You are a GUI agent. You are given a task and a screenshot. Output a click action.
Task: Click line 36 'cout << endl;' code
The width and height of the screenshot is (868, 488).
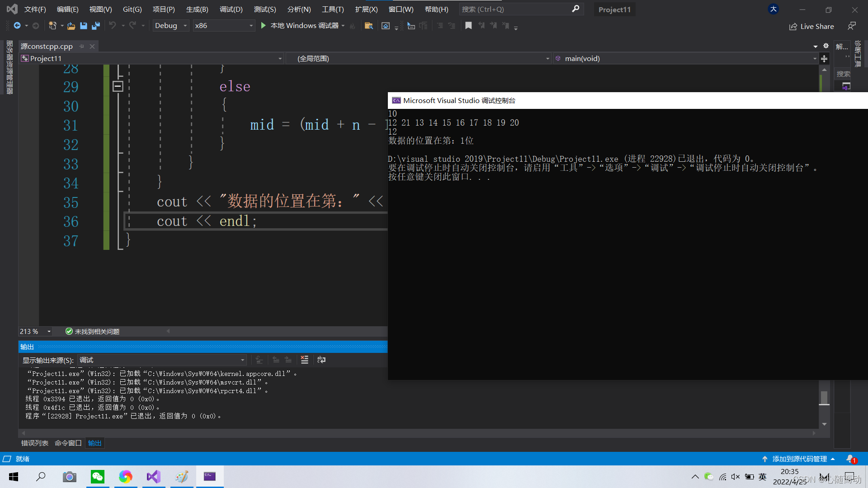(207, 221)
